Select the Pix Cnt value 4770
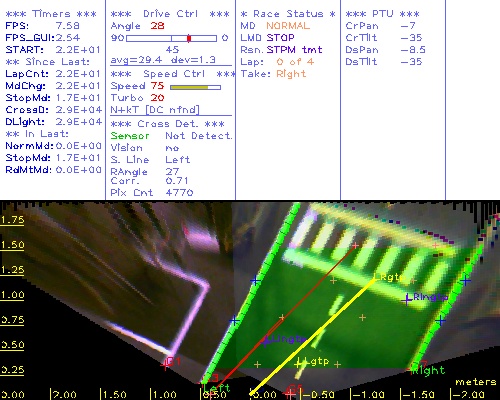 (x=179, y=192)
